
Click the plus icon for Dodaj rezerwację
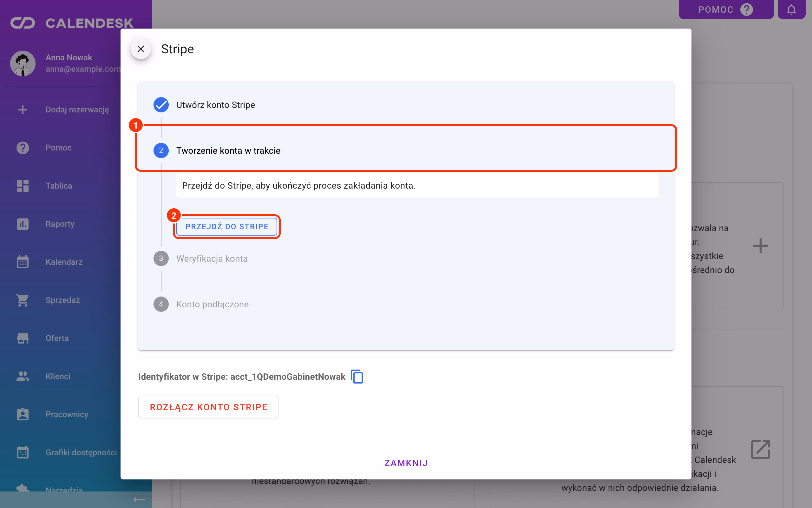(x=23, y=110)
